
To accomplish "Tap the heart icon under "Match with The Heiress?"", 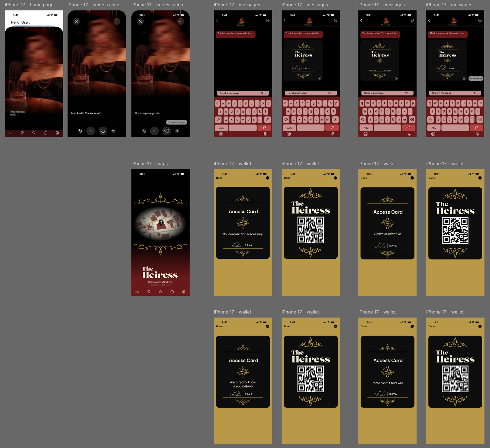I will click(103, 131).
